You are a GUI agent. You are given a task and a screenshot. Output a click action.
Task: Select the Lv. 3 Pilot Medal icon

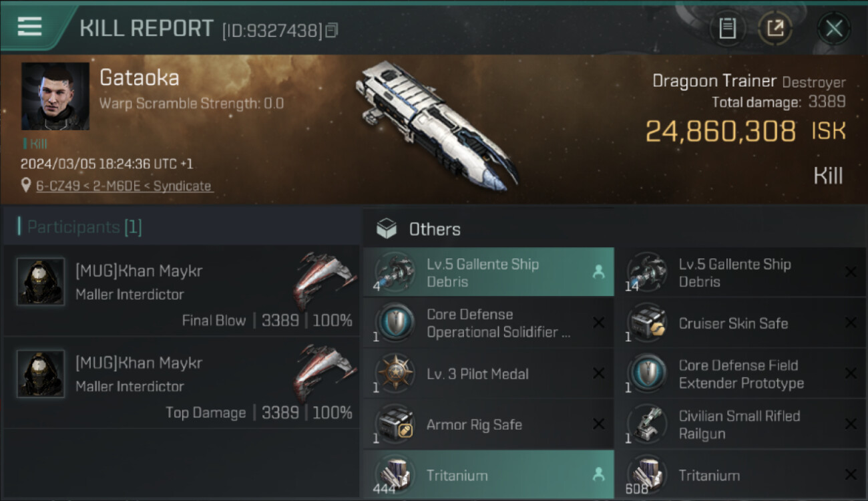pos(395,374)
